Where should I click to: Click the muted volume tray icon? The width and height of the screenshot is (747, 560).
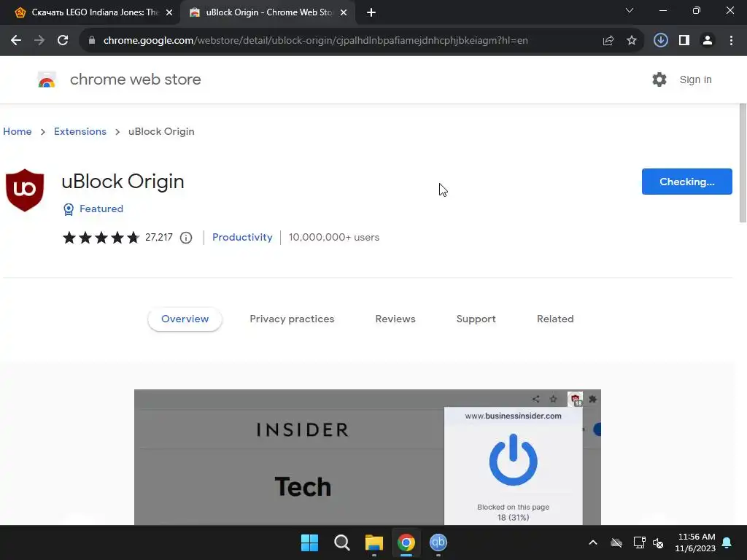coord(659,542)
